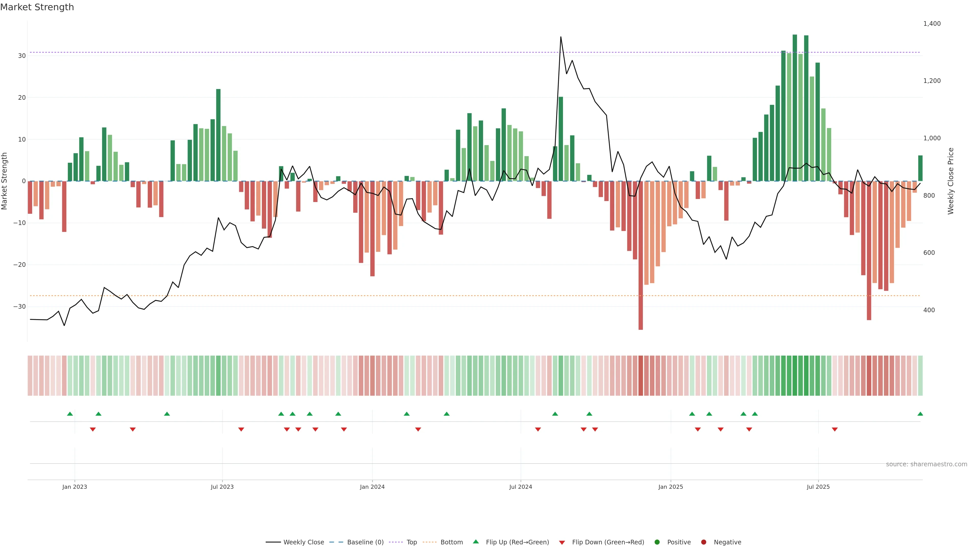Click the rightmost red flip-down triangle marker

click(835, 429)
